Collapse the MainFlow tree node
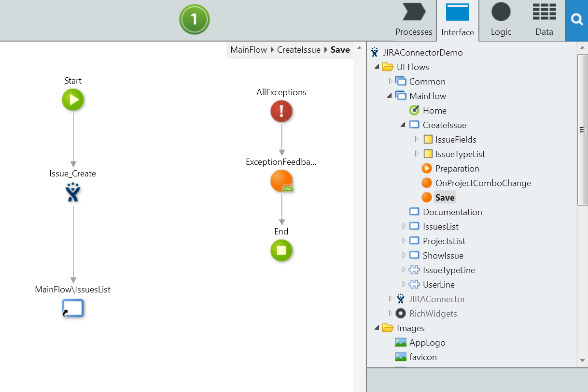Image resolution: width=588 pixels, height=392 pixels. pos(389,96)
